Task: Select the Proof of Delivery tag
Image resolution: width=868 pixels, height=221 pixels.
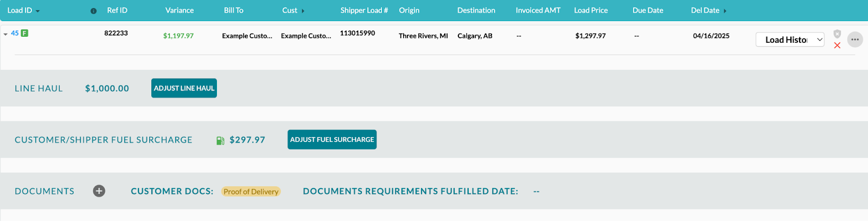Action: coord(251,192)
